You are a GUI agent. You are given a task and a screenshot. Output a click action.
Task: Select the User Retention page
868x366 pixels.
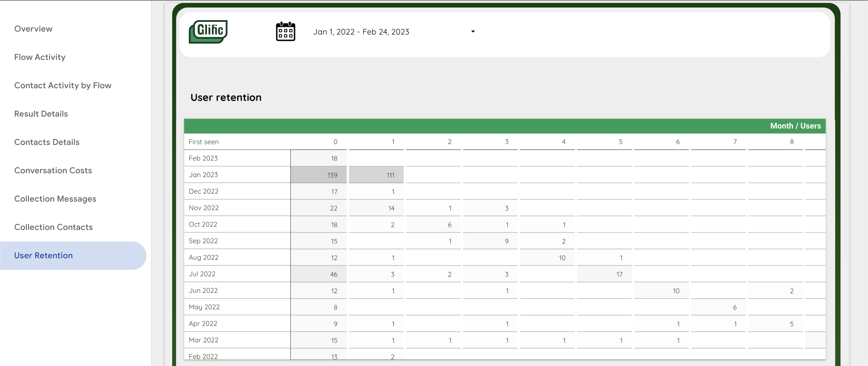point(73,255)
